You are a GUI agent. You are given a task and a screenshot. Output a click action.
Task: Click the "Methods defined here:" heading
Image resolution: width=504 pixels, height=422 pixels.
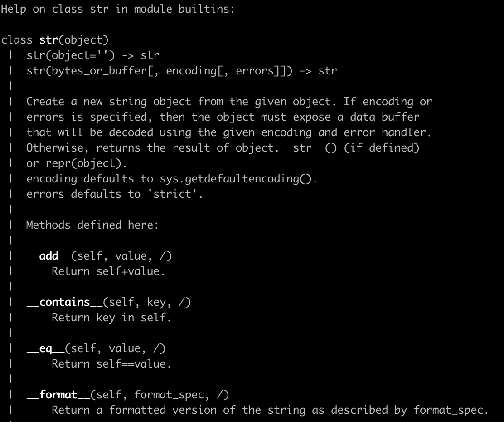(92, 225)
